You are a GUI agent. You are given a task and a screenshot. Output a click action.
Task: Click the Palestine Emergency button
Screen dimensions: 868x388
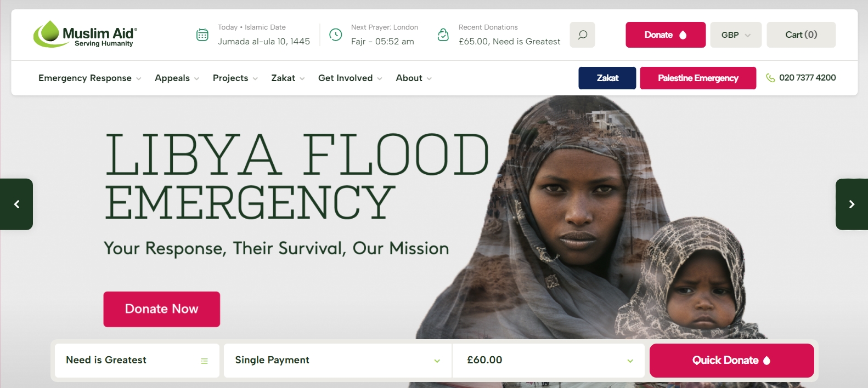tap(698, 78)
